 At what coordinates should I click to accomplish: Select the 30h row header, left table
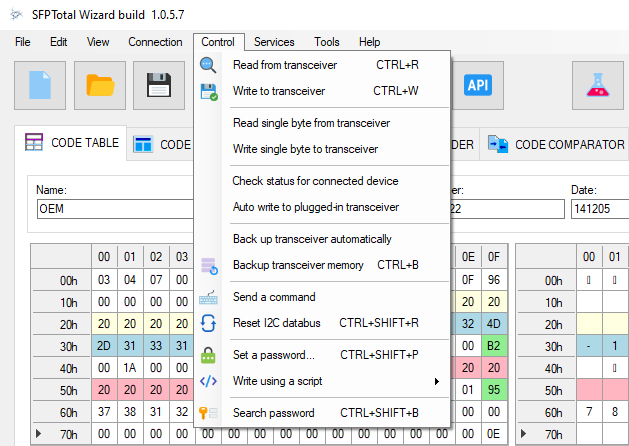coord(61,346)
